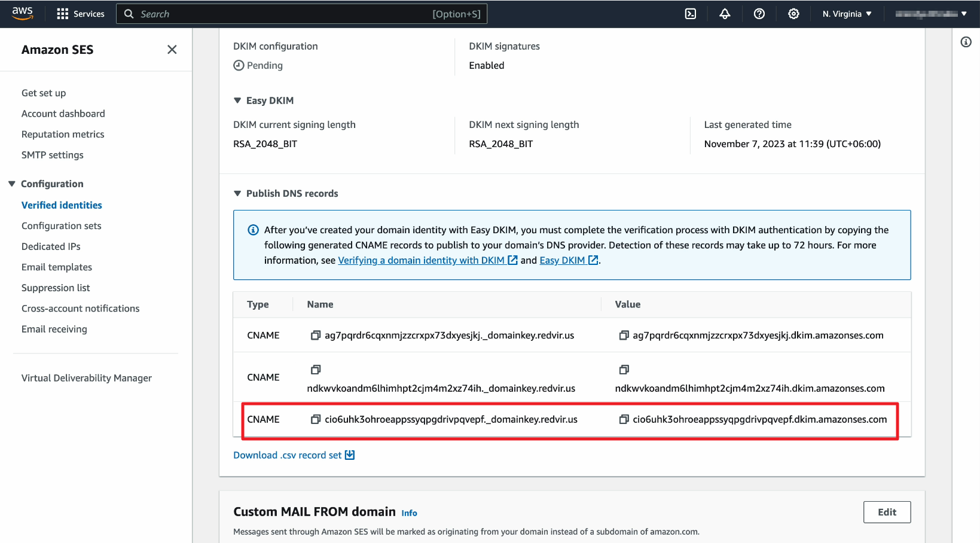
Task: Collapse the Publish DNS records section
Action: (x=237, y=194)
